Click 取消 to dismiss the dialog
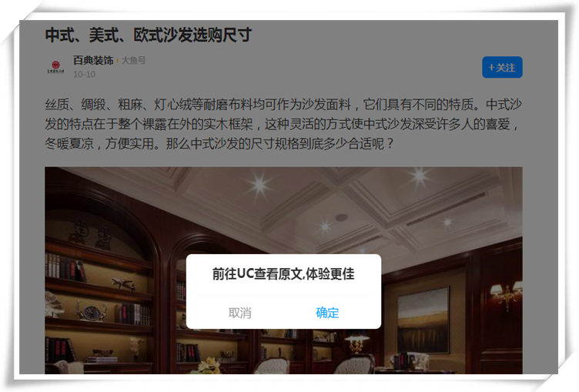 [239, 313]
